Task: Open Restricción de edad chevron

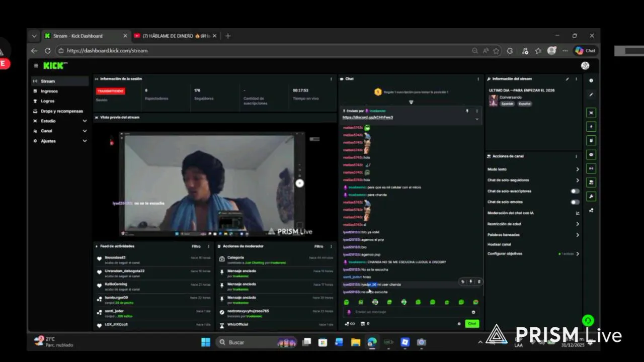Action: [x=578, y=224]
